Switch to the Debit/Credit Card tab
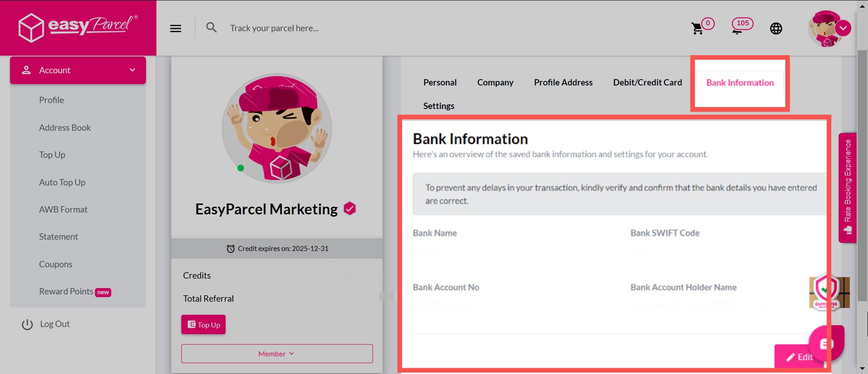 647,82
